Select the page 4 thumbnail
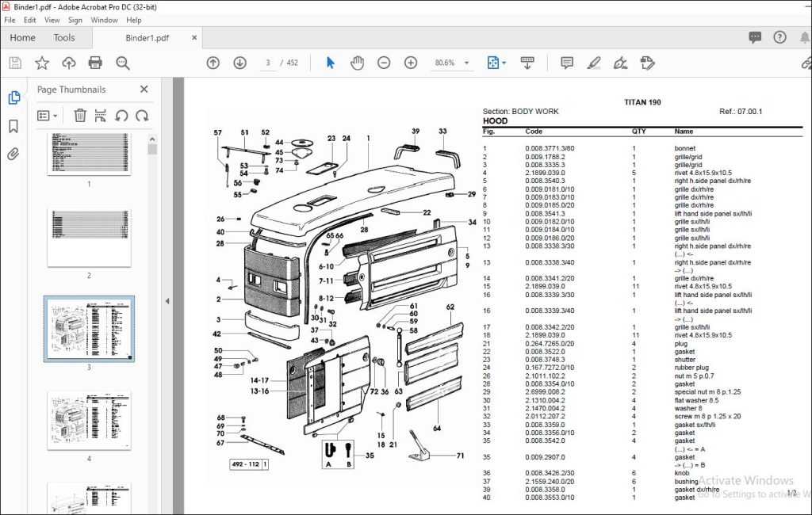 coord(89,421)
